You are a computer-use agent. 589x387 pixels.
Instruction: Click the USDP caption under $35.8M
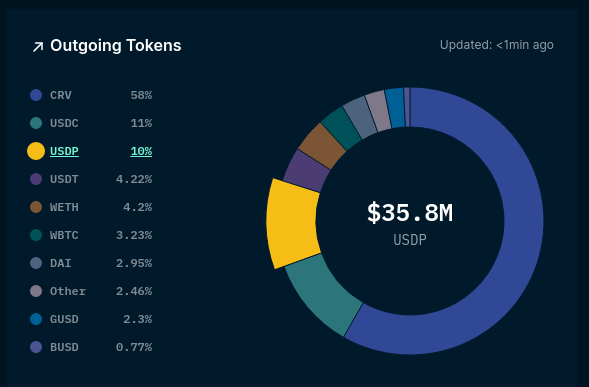click(410, 240)
